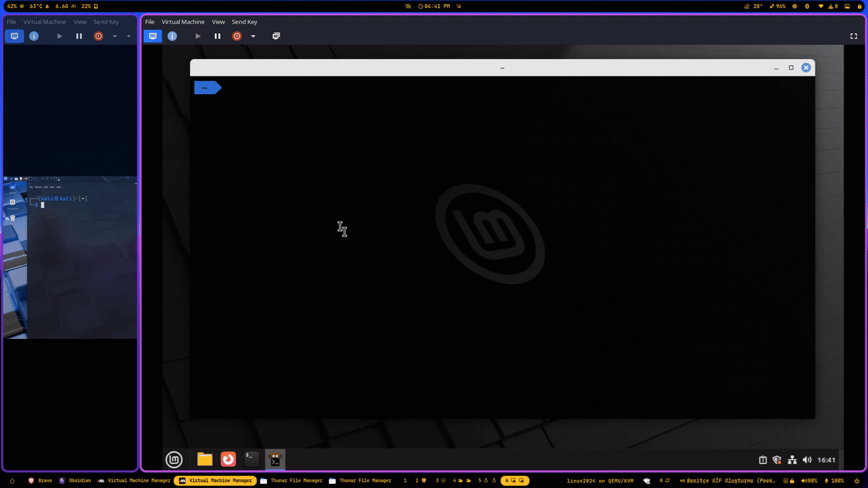Switch to Brave in the host taskbar
Image resolution: width=868 pixels, height=488 pixels.
coord(41,481)
